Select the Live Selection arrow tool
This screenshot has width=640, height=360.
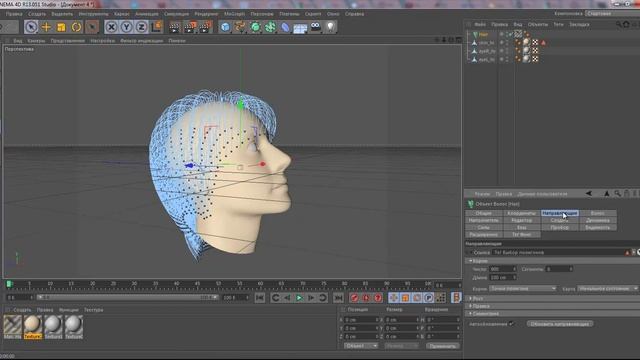tap(31, 27)
